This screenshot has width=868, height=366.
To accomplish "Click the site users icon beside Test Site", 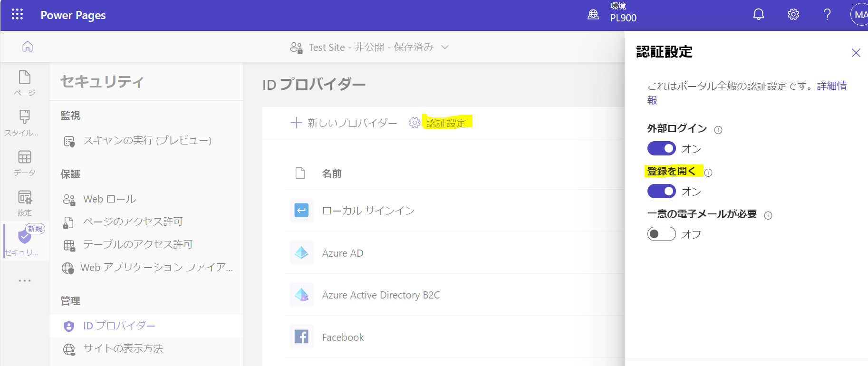I will point(296,48).
